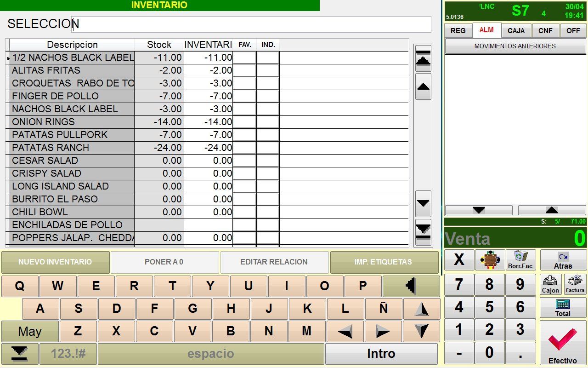
Task: Tap the Intro key
Action: coord(381,354)
